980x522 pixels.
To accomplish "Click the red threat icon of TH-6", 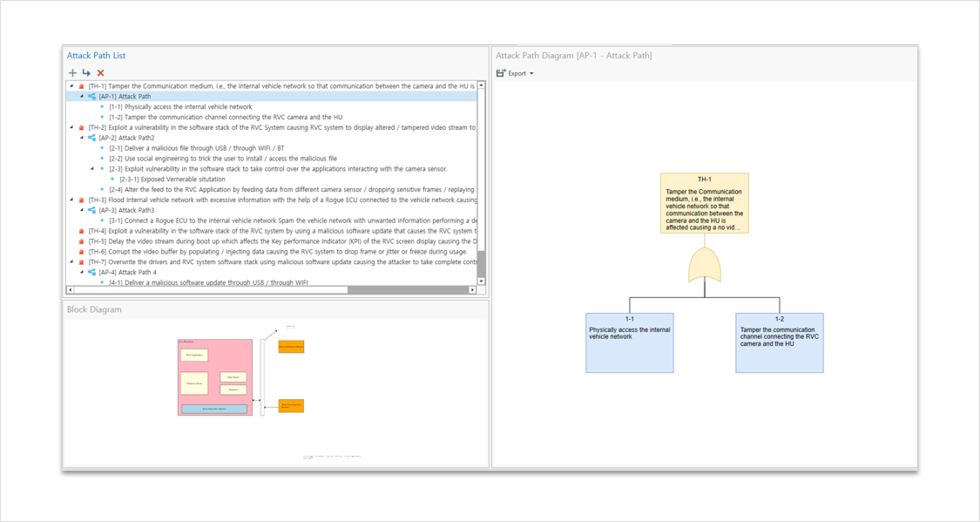I will pos(81,252).
